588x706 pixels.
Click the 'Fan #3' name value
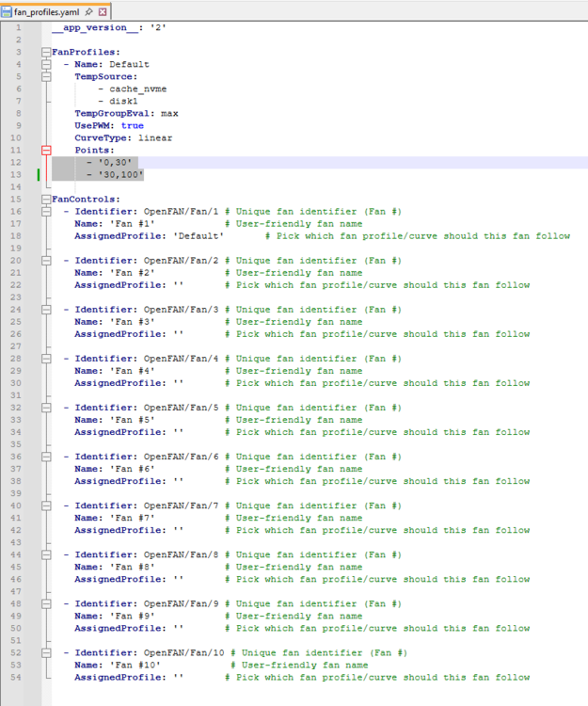click(x=133, y=322)
